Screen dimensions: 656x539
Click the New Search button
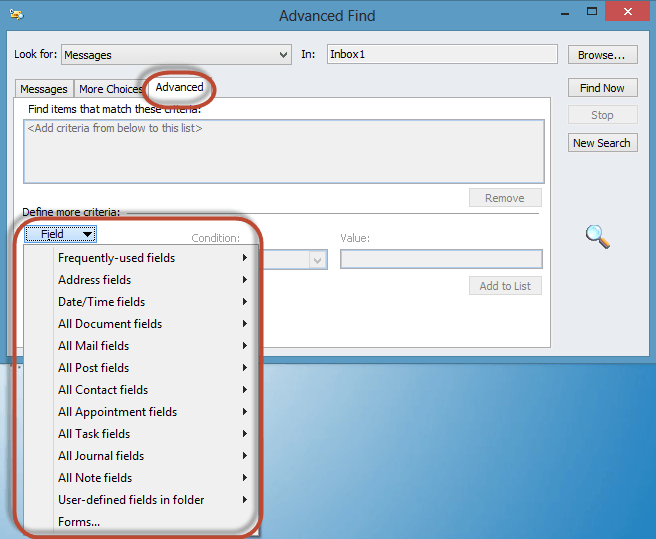602,143
